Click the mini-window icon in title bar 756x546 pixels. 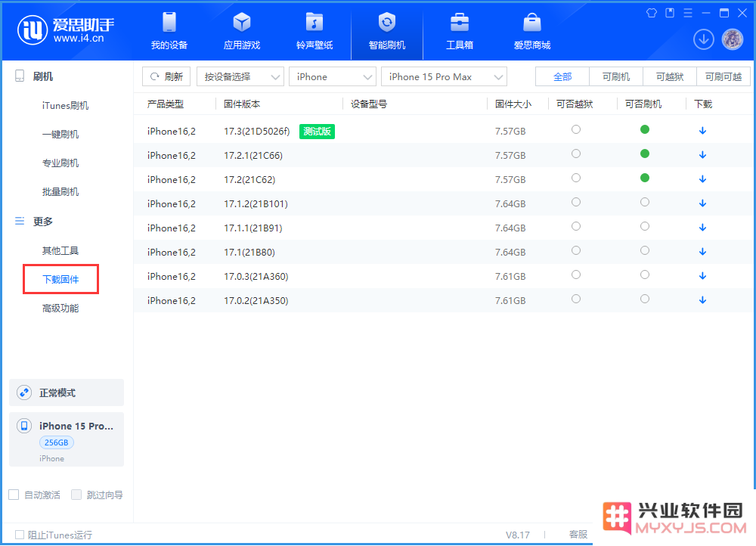click(670, 13)
